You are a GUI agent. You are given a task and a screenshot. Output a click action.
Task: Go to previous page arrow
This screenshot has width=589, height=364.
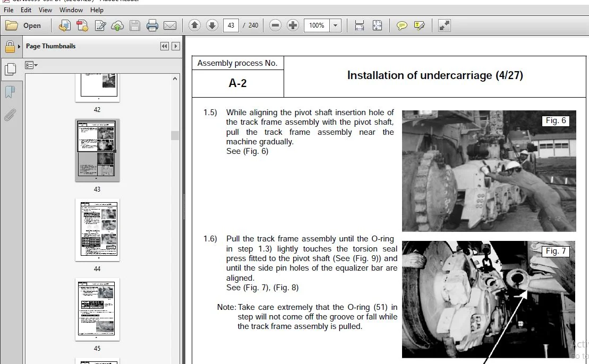click(x=194, y=25)
